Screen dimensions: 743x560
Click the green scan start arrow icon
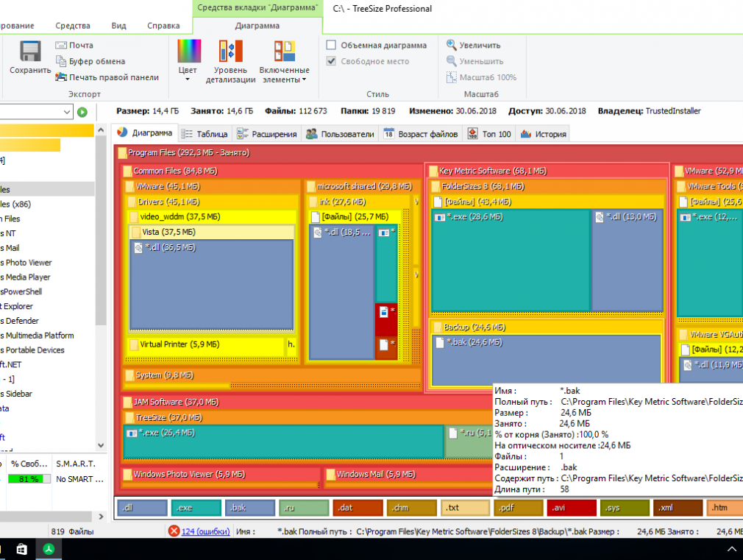point(82,112)
